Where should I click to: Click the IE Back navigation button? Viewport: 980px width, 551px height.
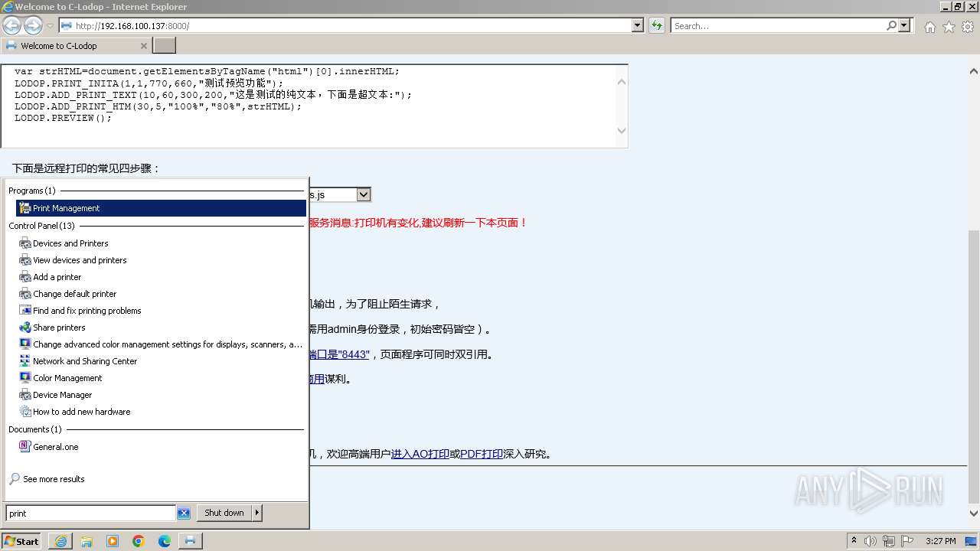tap(11, 26)
